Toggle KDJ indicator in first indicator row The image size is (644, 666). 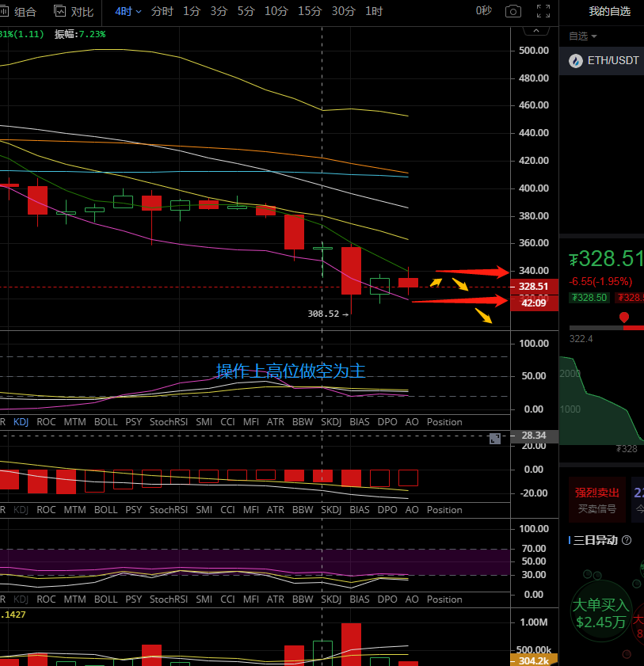pos(21,422)
